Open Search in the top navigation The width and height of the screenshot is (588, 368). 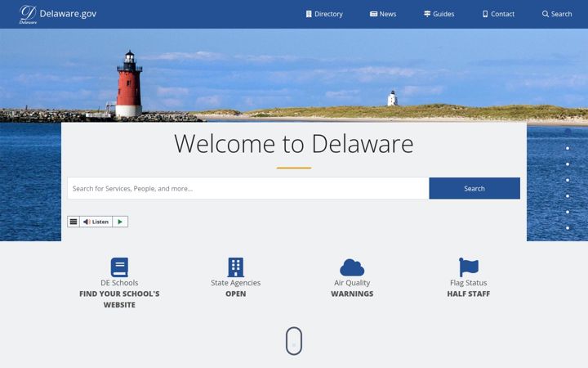click(x=557, y=14)
